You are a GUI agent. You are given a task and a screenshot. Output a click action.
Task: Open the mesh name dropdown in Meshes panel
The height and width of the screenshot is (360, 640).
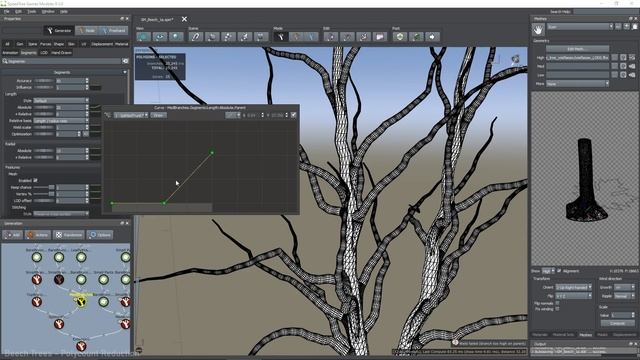coord(580,27)
